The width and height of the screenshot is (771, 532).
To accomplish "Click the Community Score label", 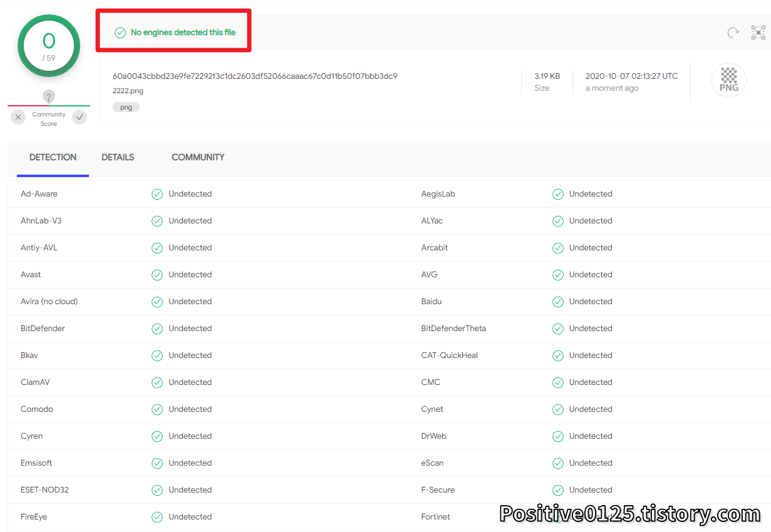I will click(49, 119).
